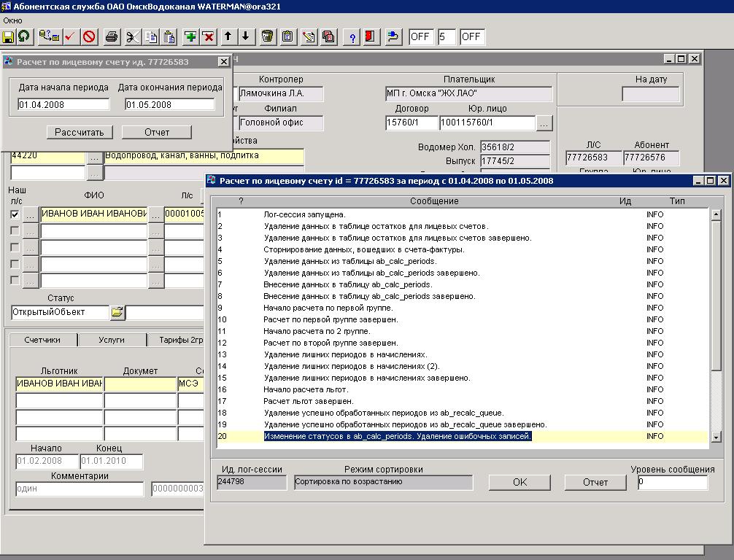Click the Save floppy disk icon
The height and width of the screenshot is (560, 734).
click(x=9, y=36)
